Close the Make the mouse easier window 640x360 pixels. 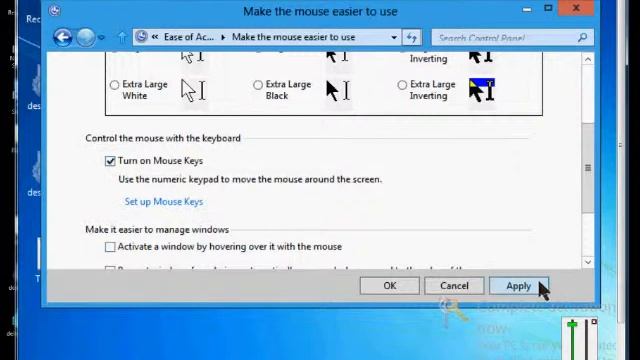pos(576,8)
